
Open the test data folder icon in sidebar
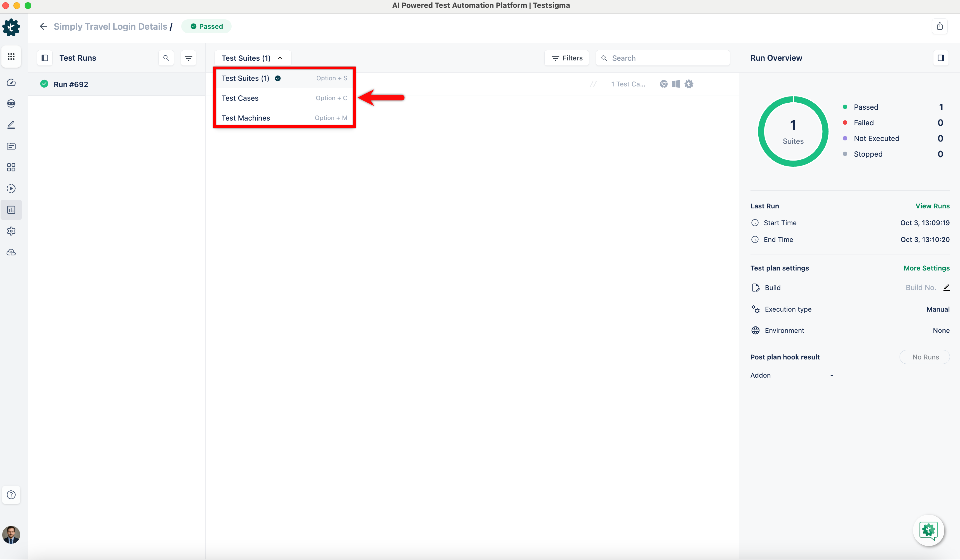[x=11, y=146]
